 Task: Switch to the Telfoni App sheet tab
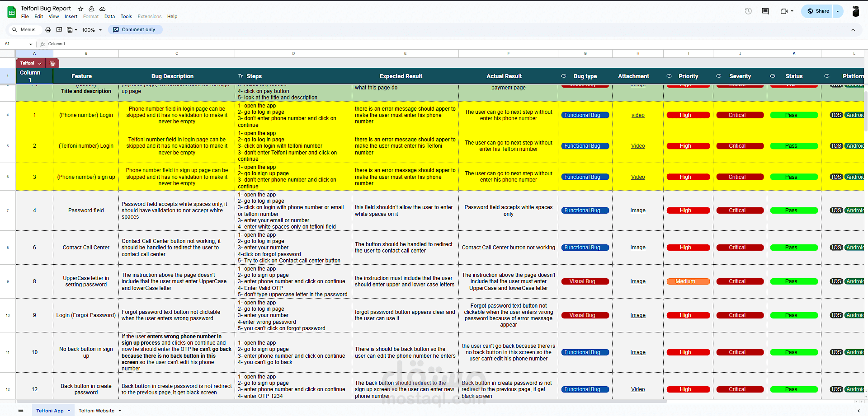[x=50, y=411]
